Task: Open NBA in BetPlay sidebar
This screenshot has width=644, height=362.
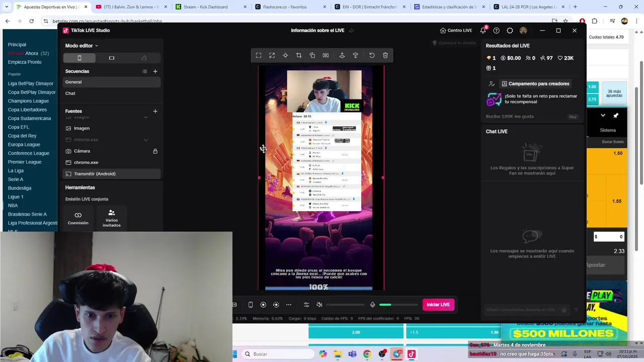Action: tap(13, 206)
